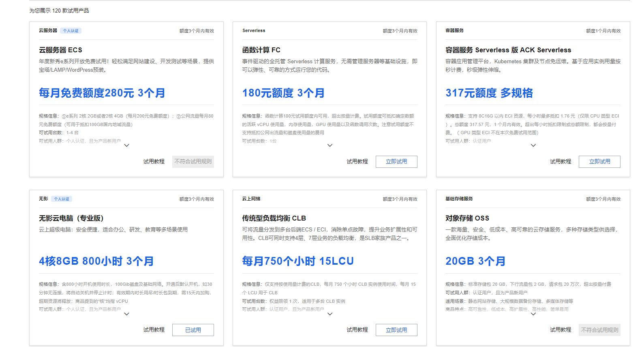Click 为您展示 120 款试用产品 text
This screenshot has height=347, width=644.
[59, 11]
